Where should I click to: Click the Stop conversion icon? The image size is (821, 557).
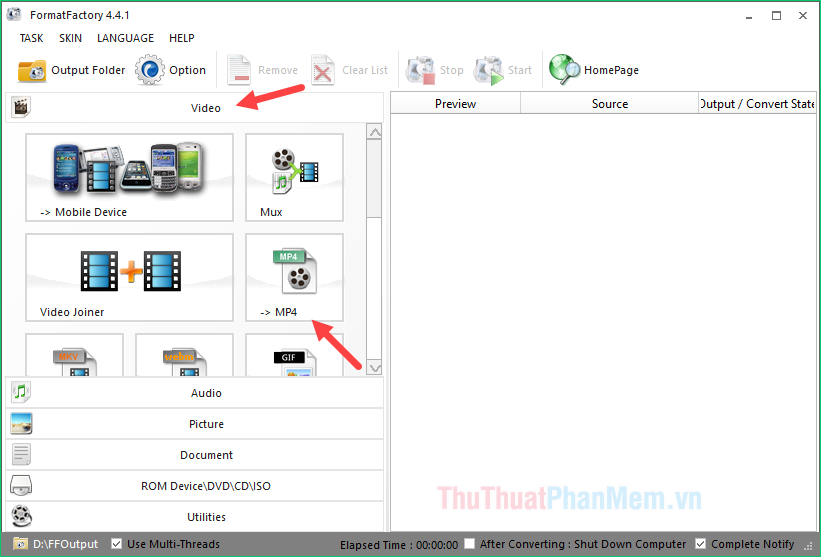point(420,70)
